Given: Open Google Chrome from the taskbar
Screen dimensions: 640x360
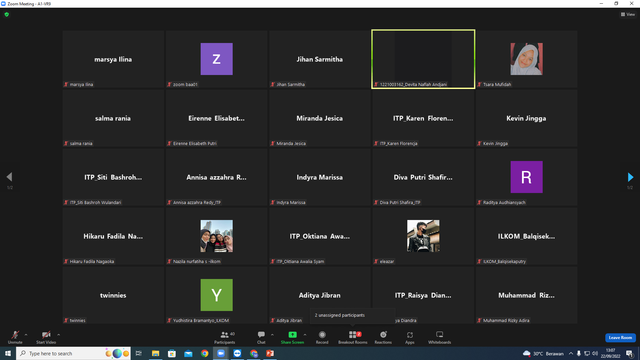Looking at the screenshot, I should (x=204, y=353).
